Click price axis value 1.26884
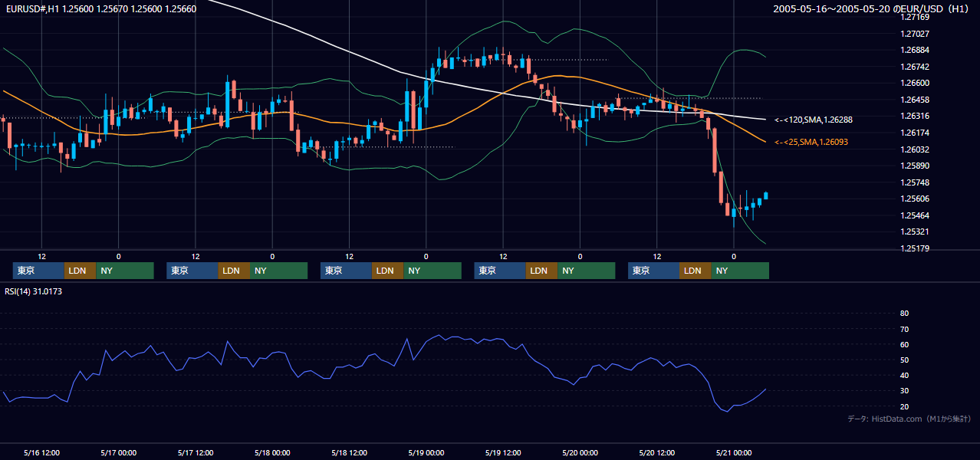 tap(915, 50)
